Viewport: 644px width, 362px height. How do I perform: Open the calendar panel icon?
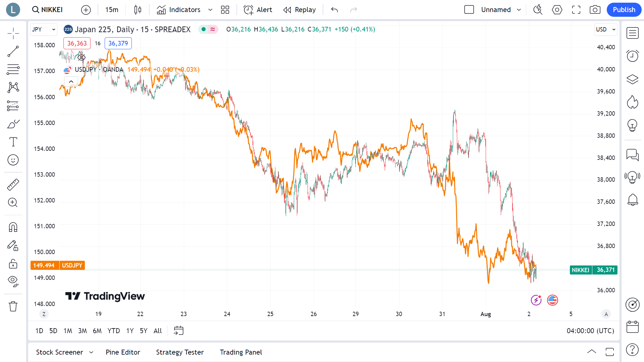tap(632, 327)
